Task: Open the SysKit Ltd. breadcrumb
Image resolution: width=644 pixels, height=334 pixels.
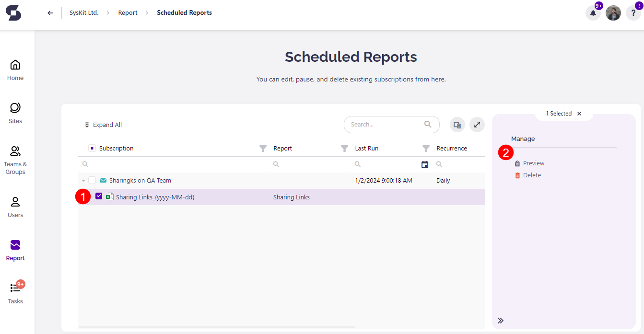Action: coord(84,12)
